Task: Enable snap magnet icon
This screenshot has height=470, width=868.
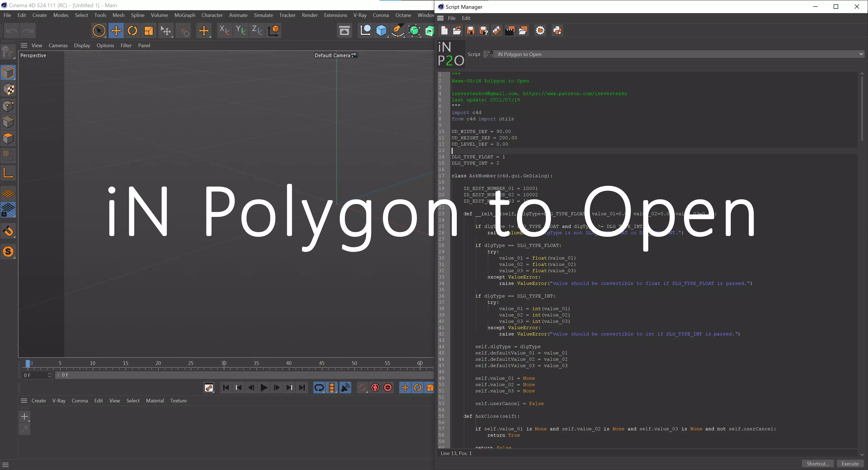Action: 8,231
